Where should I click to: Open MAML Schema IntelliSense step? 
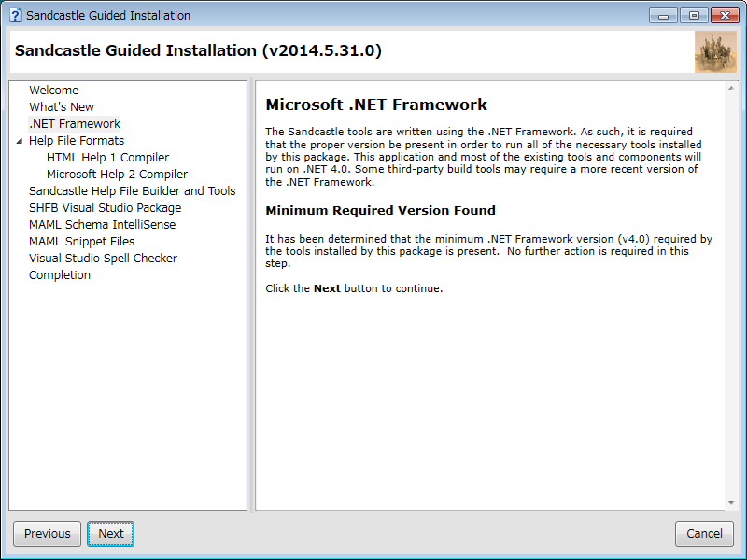click(102, 224)
